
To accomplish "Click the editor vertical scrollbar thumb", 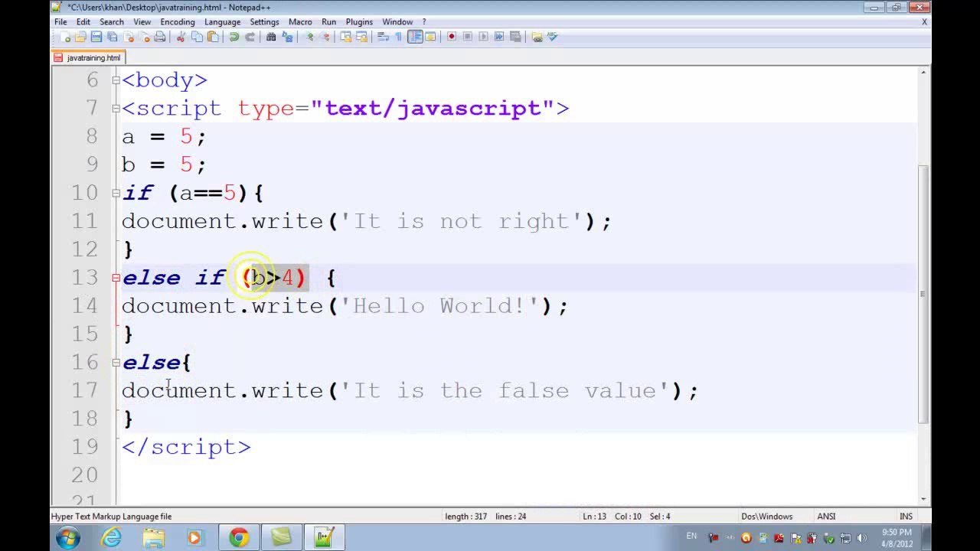I will pyautogui.click(x=923, y=295).
